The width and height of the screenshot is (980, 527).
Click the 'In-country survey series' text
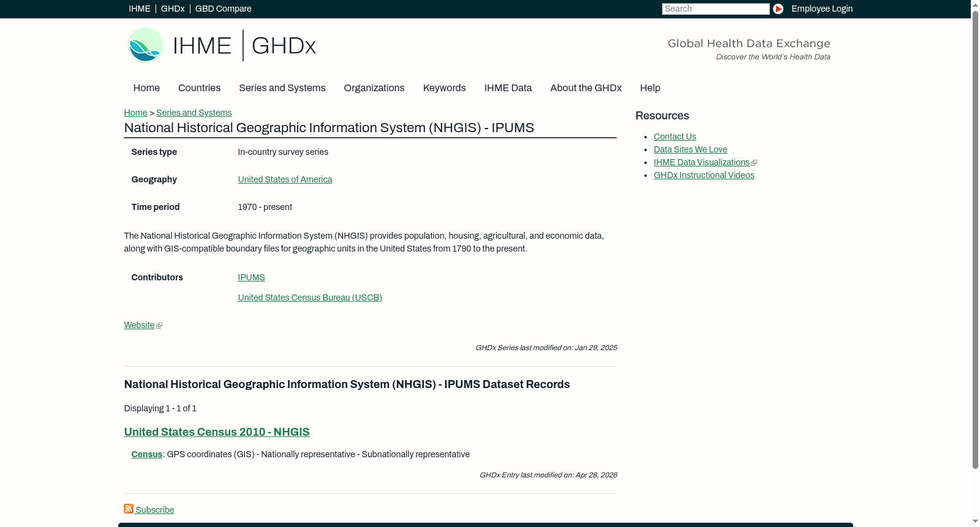tap(283, 152)
